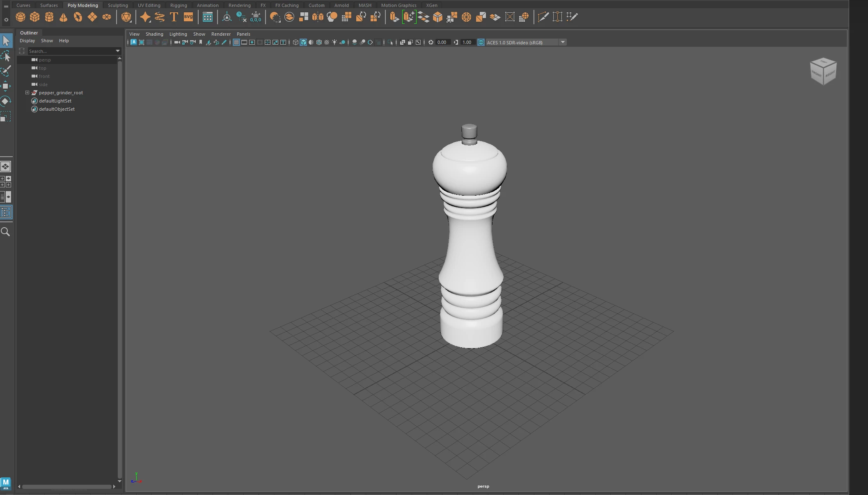Click the Freeze Transformations snowflake icon
This screenshot has width=868, height=495.
[x=256, y=17]
